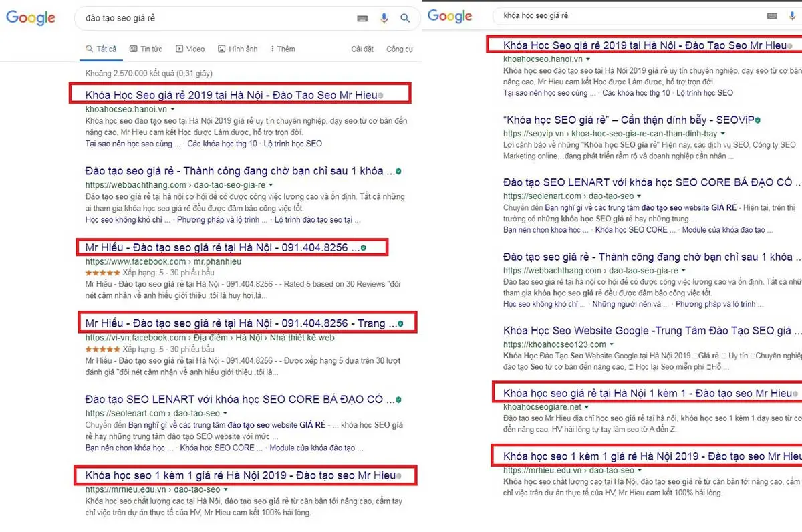This screenshot has height=532, width=802.
Task: Open right 'Khóa học seo 1 kèm 1 giá rẻ Hà Nội 2019'
Action: pos(652,456)
